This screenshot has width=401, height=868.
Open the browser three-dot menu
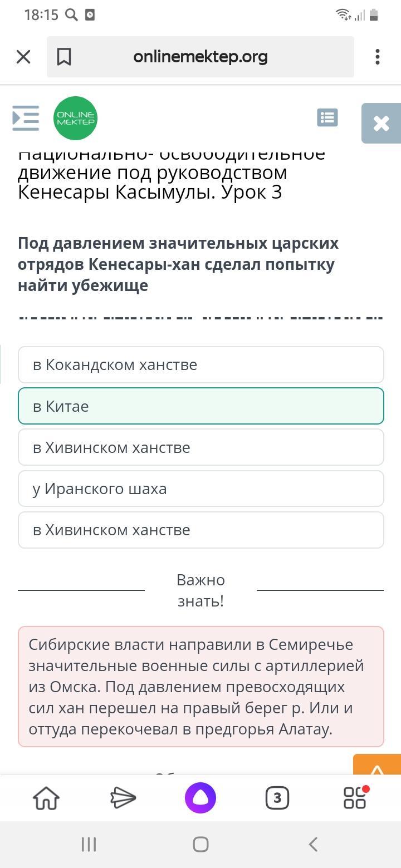(378, 57)
